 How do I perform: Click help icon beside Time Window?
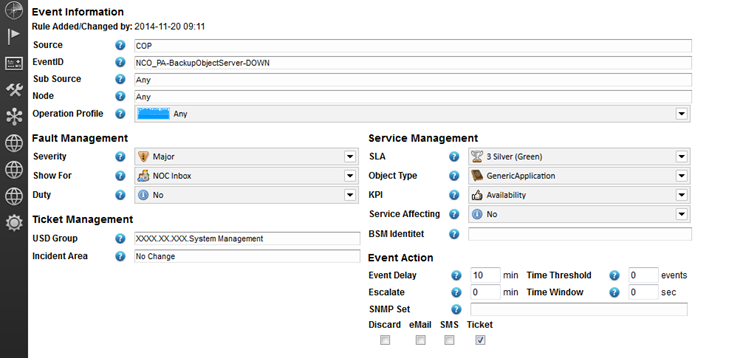pos(615,293)
